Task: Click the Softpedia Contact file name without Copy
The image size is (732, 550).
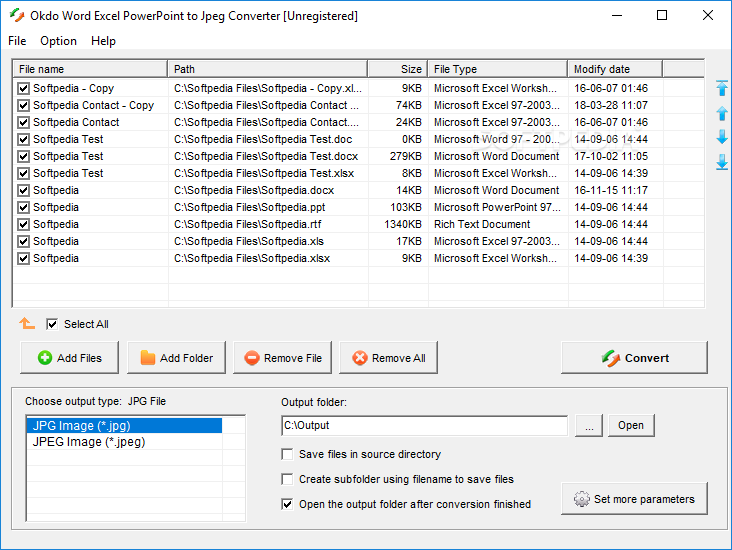Action: click(x=76, y=122)
